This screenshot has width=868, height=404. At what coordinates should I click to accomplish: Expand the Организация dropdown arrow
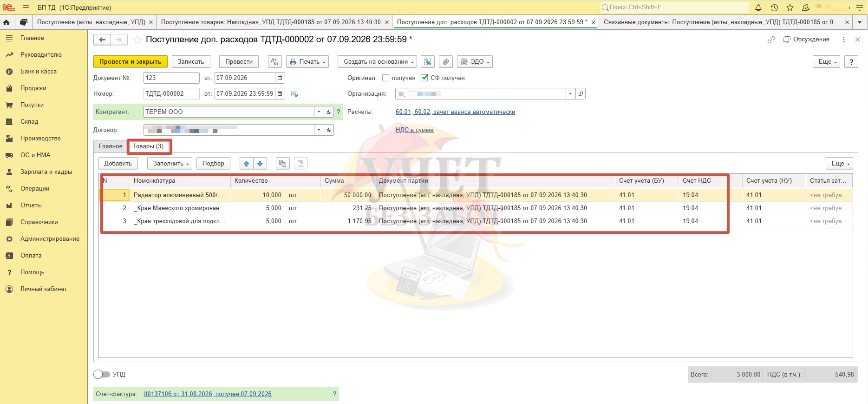(570, 94)
